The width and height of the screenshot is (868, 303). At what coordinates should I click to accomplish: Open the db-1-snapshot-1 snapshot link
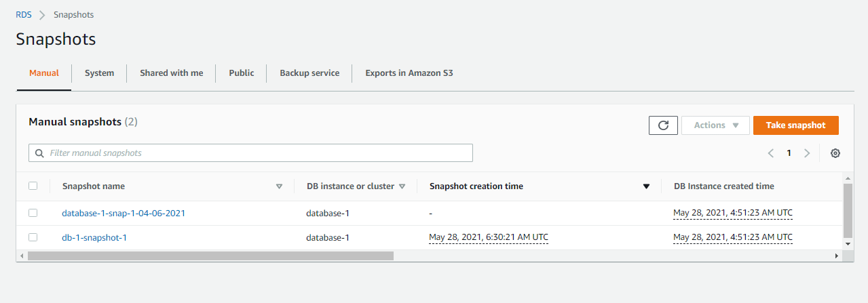click(94, 237)
